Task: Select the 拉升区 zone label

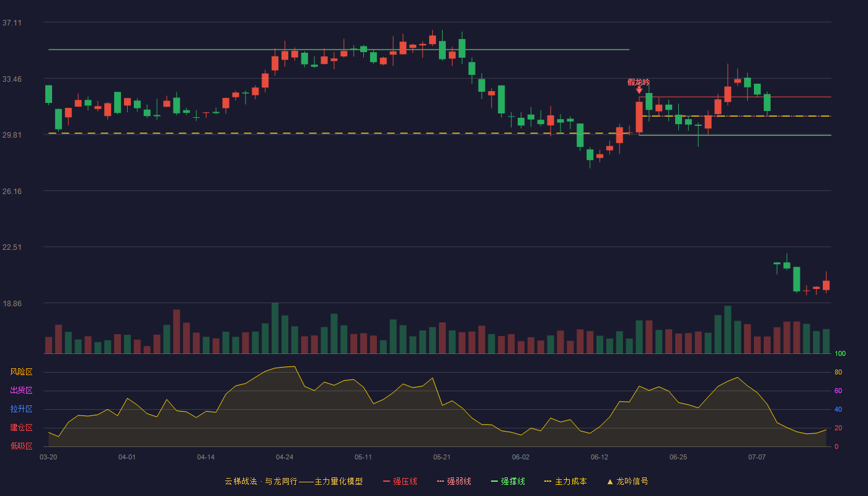Action: pos(21,409)
